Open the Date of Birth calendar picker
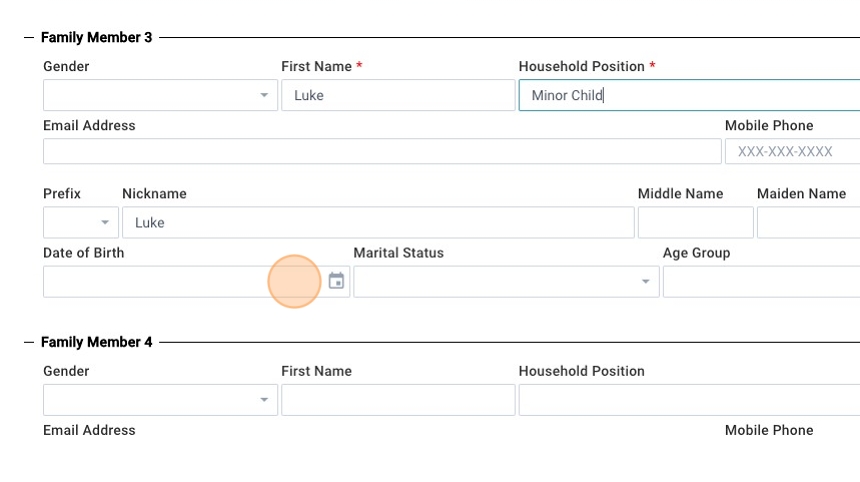 [x=336, y=281]
